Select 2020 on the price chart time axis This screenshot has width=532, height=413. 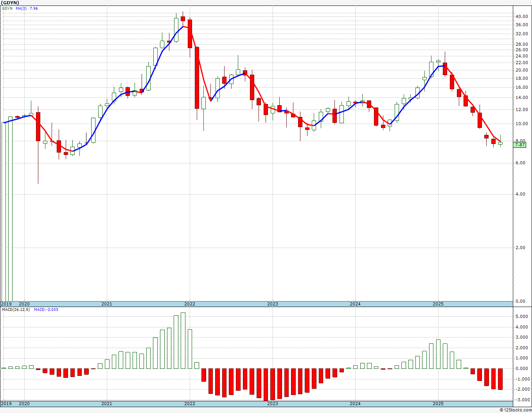[24, 304]
